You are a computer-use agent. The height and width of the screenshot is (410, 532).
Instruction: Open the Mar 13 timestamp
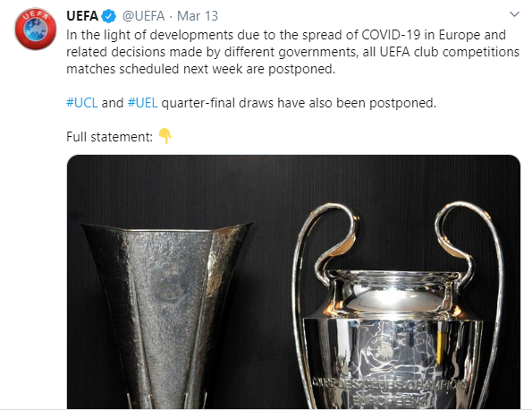tap(198, 16)
